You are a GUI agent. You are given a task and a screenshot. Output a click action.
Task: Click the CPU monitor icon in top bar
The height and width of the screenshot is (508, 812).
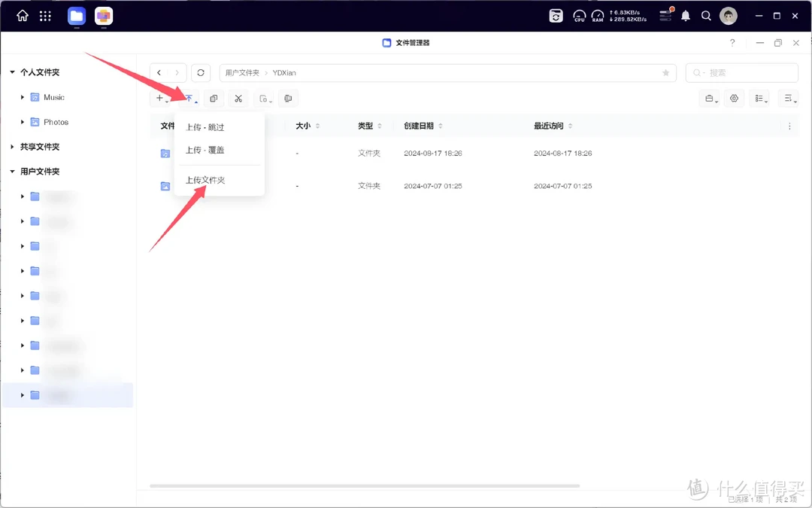[579, 15]
